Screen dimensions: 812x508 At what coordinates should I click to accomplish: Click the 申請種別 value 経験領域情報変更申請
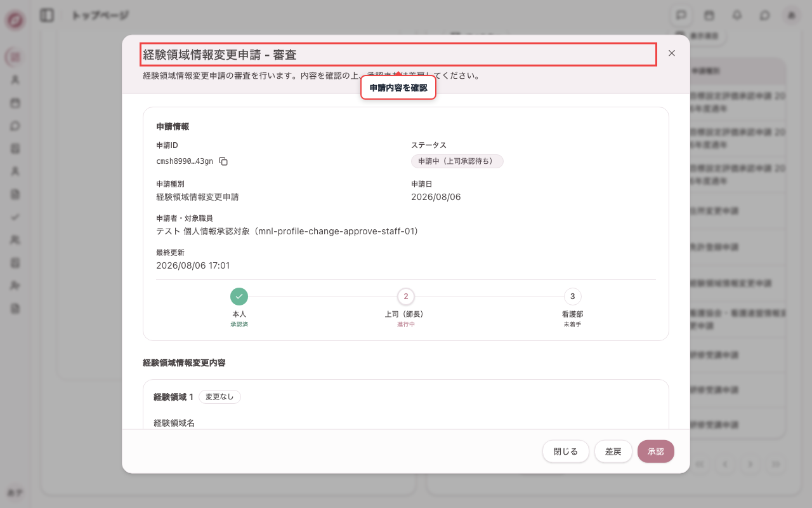197,197
